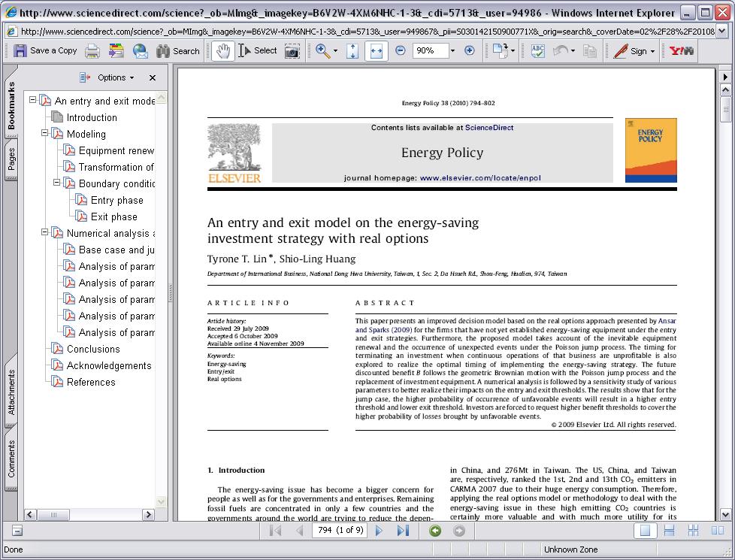Jump to the References bookmark

click(x=91, y=382)
